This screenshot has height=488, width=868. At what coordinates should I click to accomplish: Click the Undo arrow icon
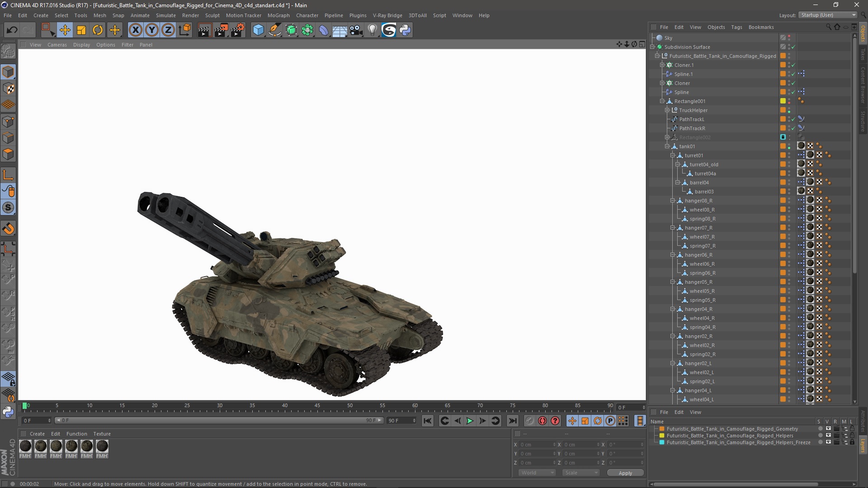pos(12,30)
